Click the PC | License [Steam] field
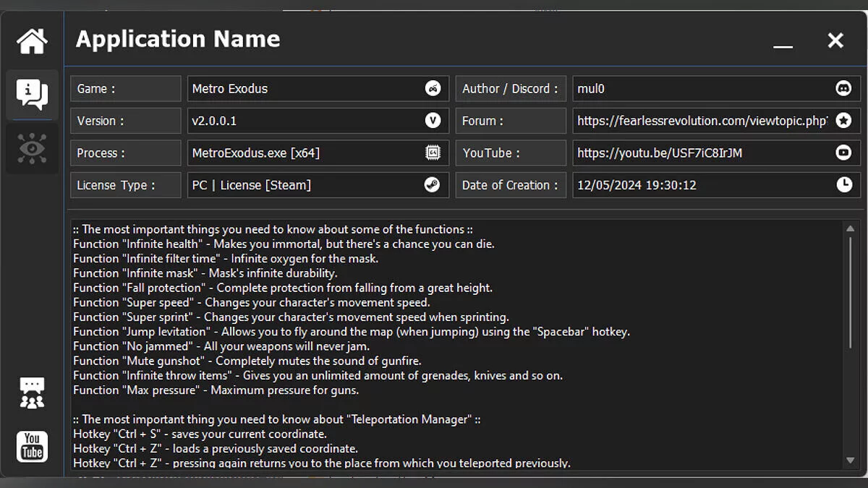The width and height of the screenshot is (868, 488). point(318,185)
